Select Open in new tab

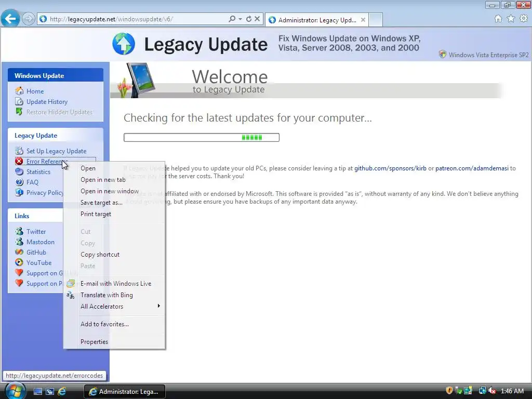click(114, 180)
